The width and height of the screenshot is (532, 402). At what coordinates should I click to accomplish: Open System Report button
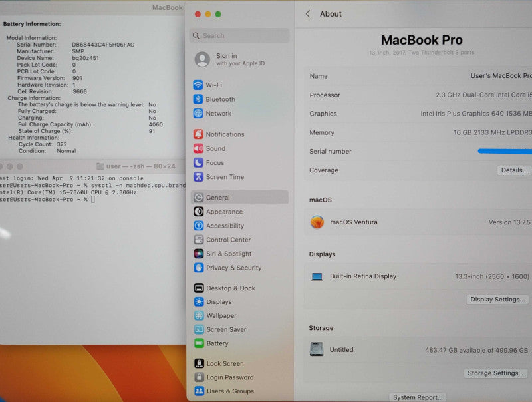pyautogui.click(x=418, y=397)
